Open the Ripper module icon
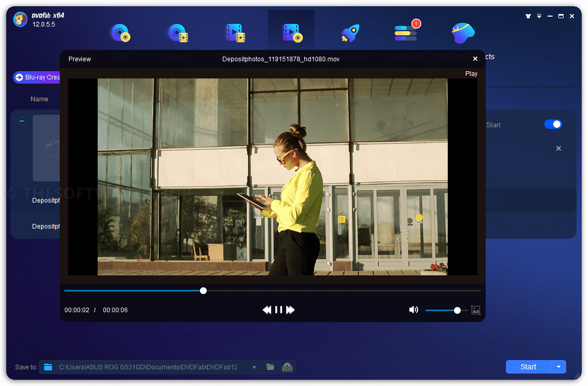The width and height of the screenshot is (588, 386). [178, 33]
